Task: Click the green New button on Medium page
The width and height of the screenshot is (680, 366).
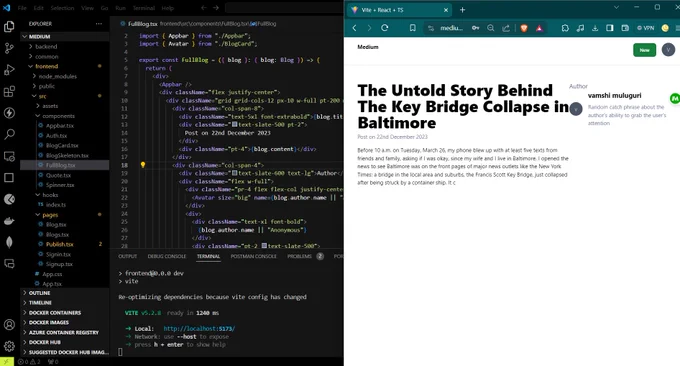Action: 644,50
